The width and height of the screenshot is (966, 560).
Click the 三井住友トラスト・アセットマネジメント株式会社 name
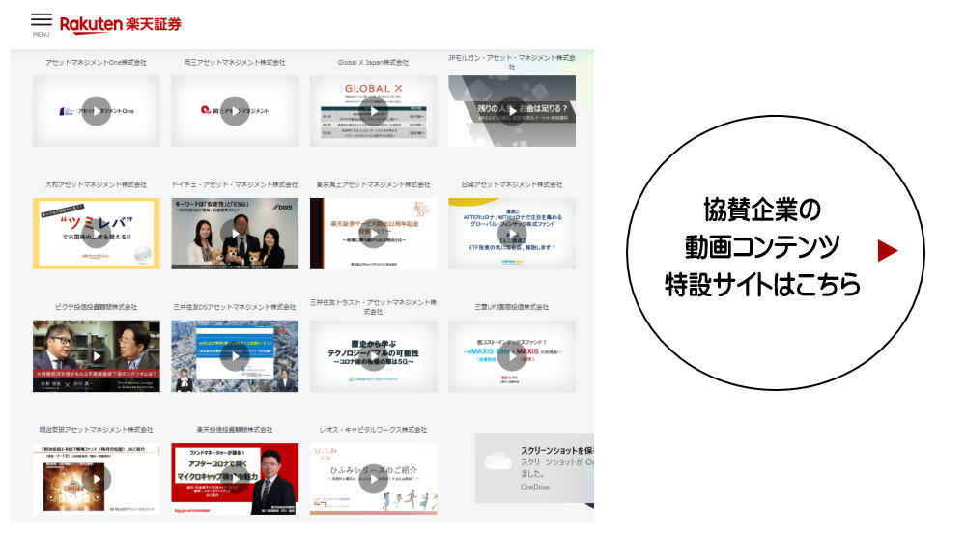pos(373,307)
